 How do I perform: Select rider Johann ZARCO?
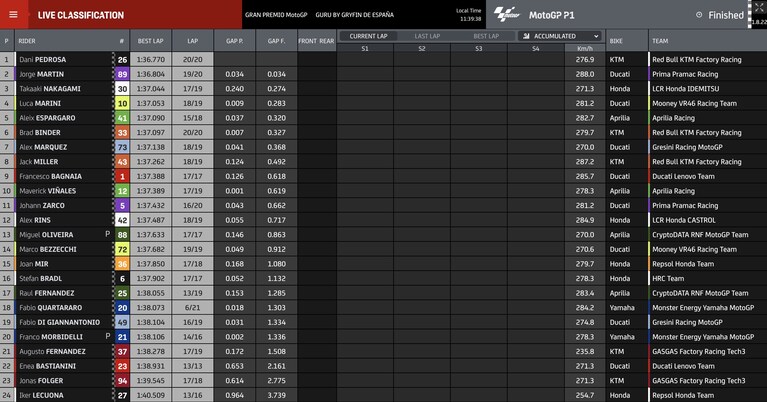42,205
